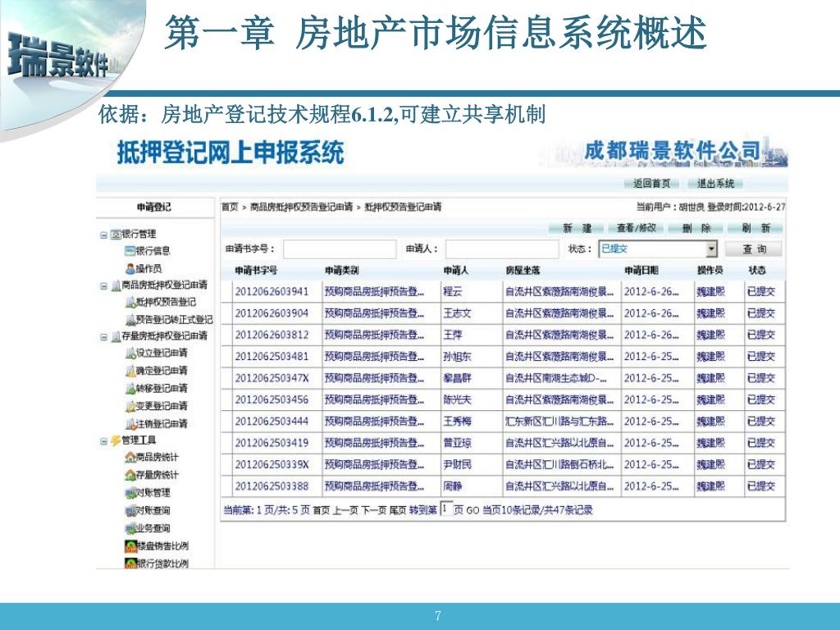The width and height of the screenshot is (840, 630).
Task: Click the 房屋坐落 column header
Action: pos(523,271)
